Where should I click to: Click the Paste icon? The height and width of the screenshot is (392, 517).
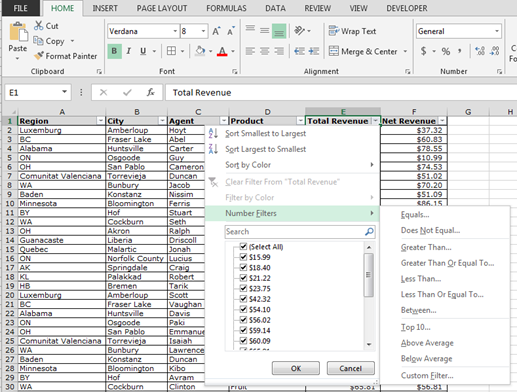pos(18,32)
